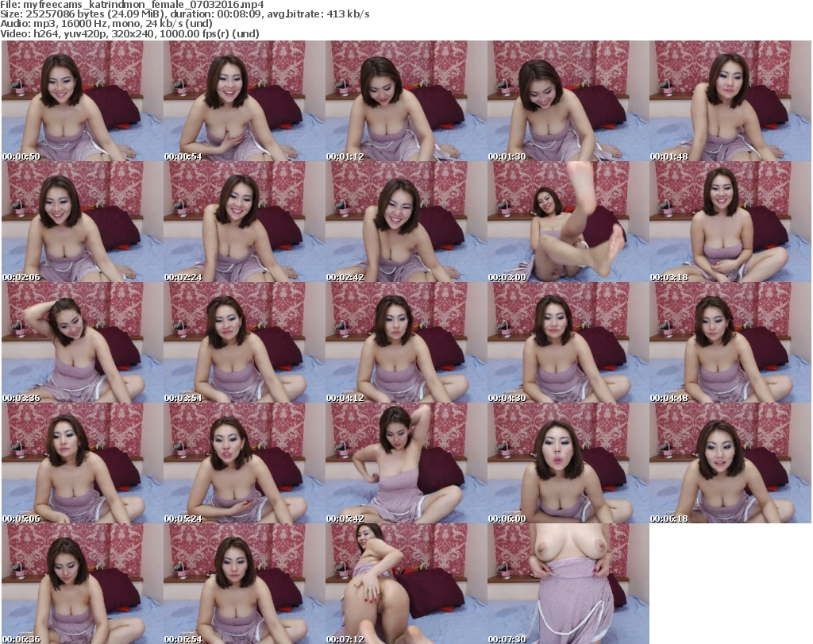This screenshot has width=813, height=644.
Task: Select the thumbnail marked 00:03:54
Action: pyautogui.click(x=243, y=342)
